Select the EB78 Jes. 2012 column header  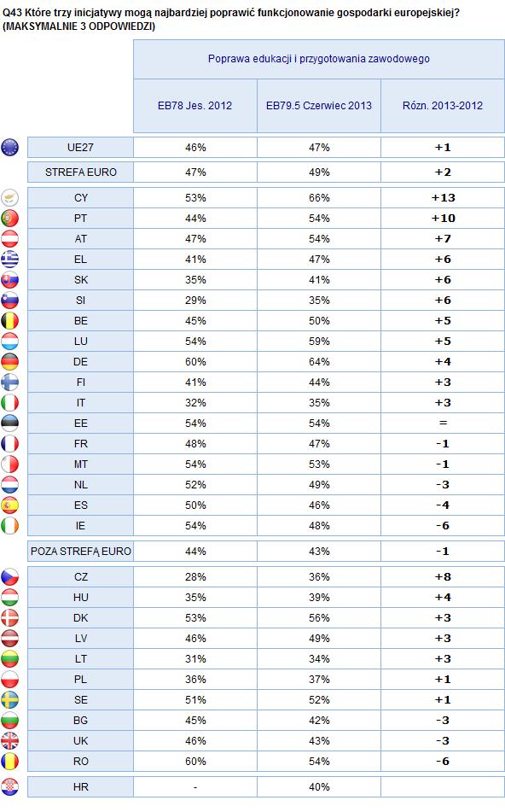tap(195, 106)
